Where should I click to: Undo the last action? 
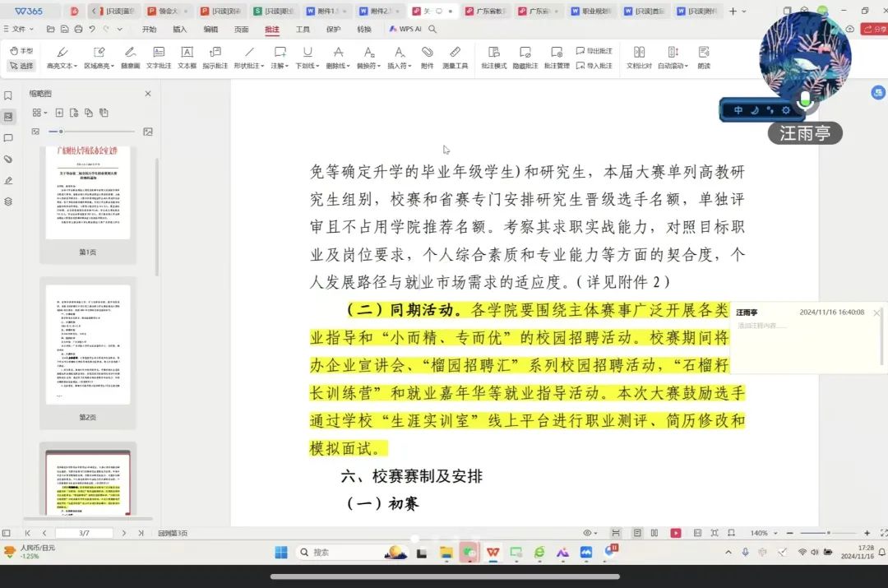point(92,29)
